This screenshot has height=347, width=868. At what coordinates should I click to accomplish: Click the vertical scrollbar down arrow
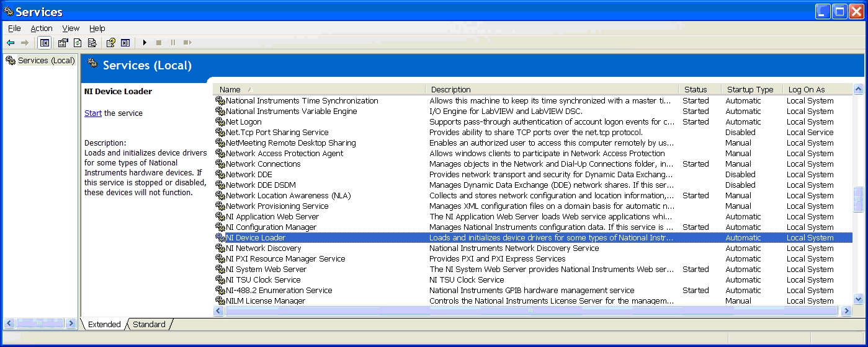[859, 300]
